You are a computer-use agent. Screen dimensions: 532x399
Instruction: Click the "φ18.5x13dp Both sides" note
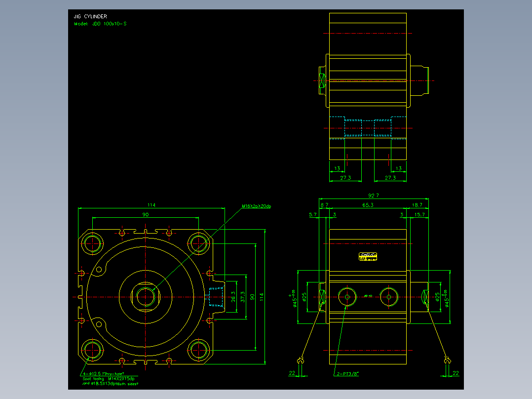point(110,384)
